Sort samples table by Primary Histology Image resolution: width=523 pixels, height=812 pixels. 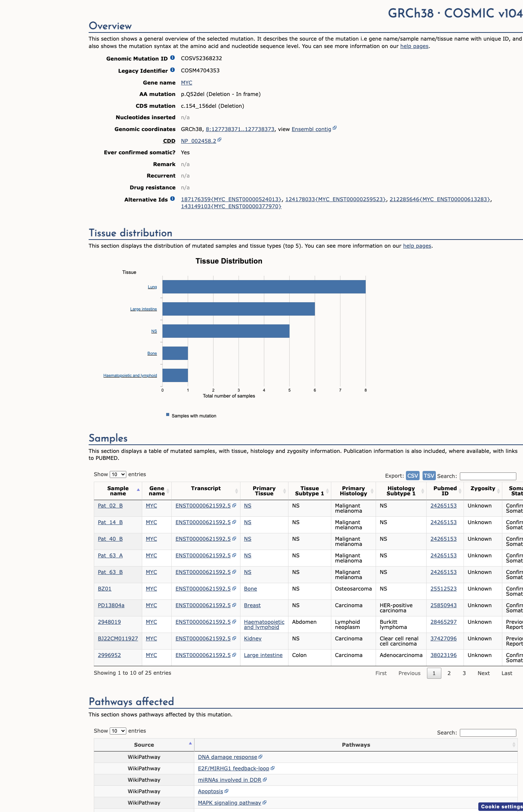(x=353, y=491)
